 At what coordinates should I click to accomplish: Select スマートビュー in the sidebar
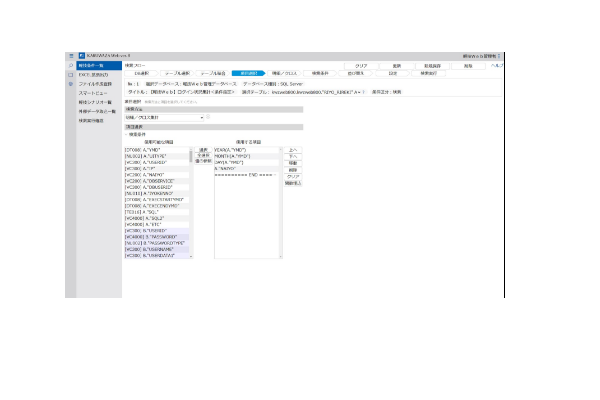click(x=94, y=92)
